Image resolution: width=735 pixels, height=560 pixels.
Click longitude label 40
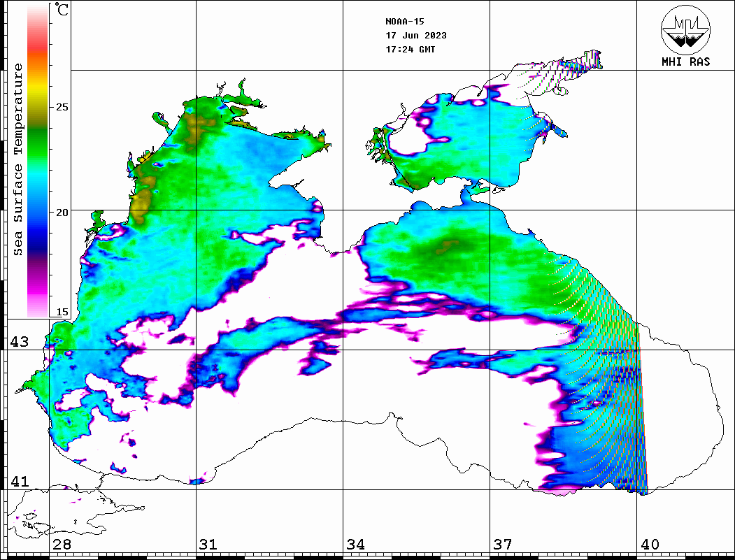tap(650, 545)
